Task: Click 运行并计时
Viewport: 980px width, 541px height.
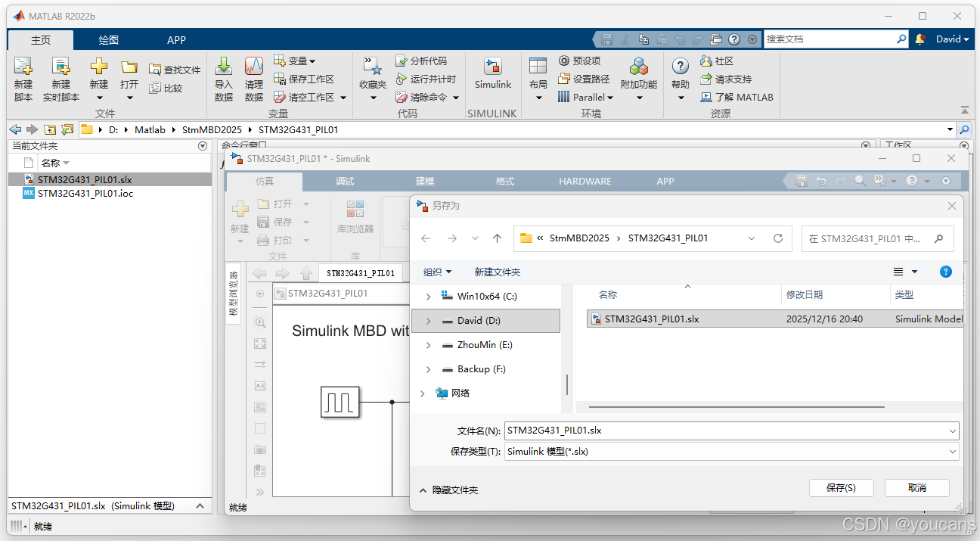Action: pyautogui.click(x=426, y=79)
